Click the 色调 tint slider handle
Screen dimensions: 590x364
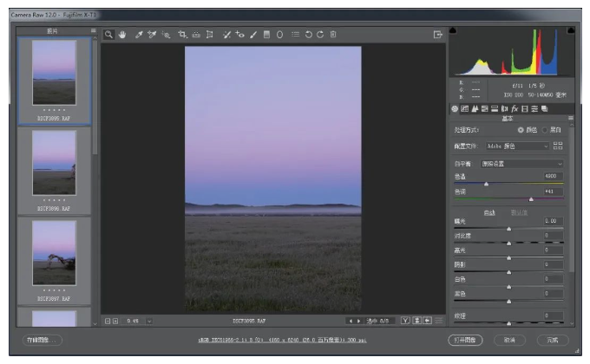tap(531, 199)
